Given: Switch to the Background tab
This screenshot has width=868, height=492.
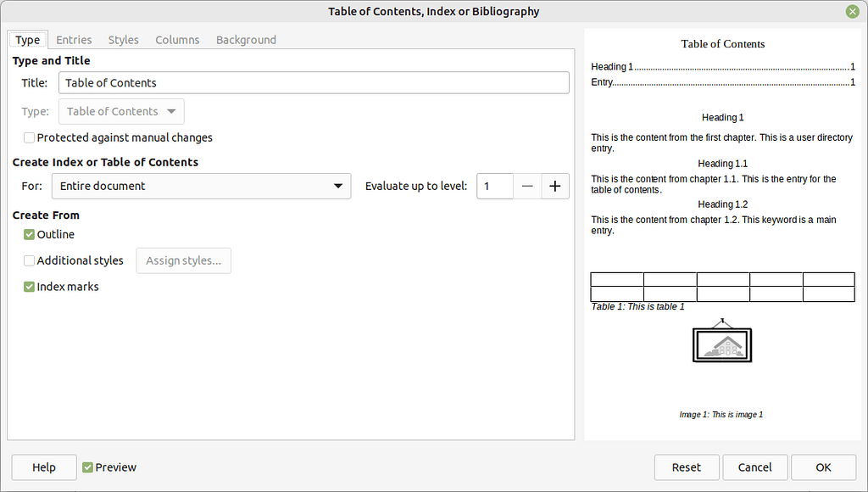Looking at the screenshot, I should click(x=246, y=39).
